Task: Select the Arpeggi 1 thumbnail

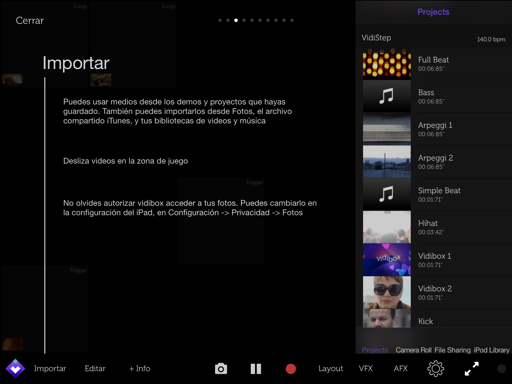Action: [387, 129]
